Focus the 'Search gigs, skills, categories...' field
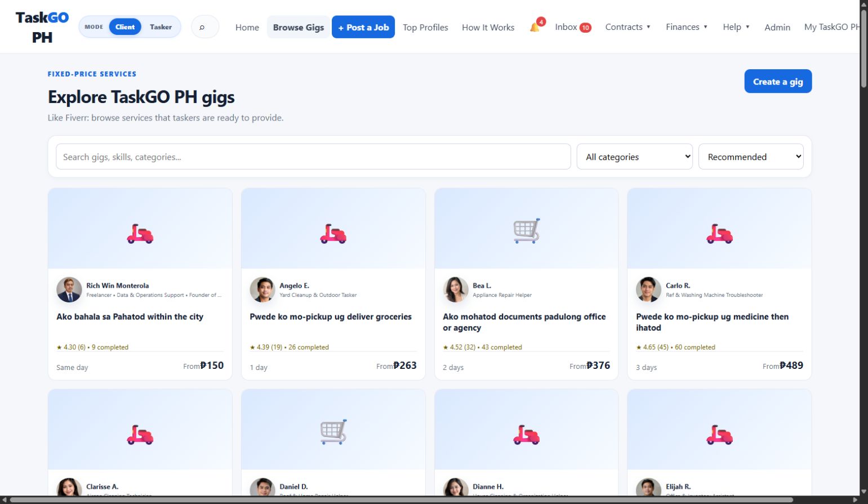The image size is (868, 504). [x=313, y=157]
